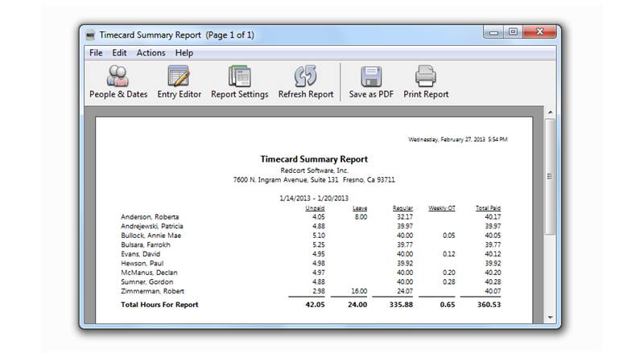Viewport: 644px width, 357px height.
Task: Click the Print Report printer icon
Action: (426, 76)
